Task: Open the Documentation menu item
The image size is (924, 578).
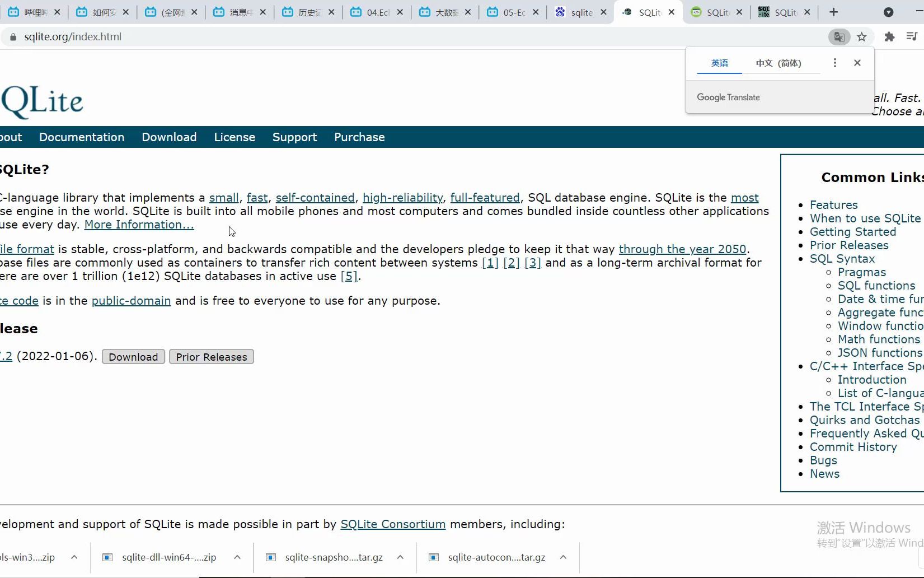Action: [x=82, y=137]
